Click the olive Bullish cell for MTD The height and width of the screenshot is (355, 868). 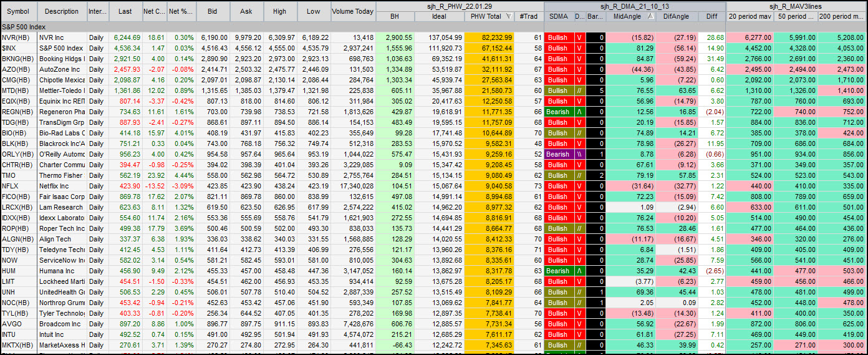559,91
